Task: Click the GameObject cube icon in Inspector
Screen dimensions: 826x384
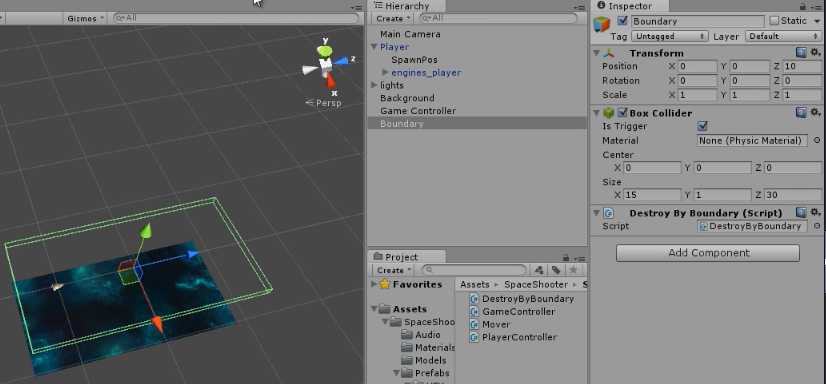Action: [602, 25]
